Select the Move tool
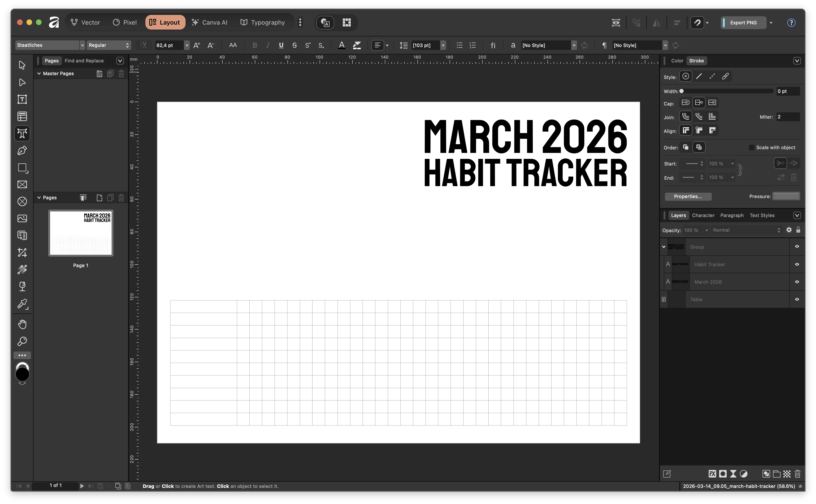This screenshot has height=504, width=816. pyautogui.click(x=22, y=65)
